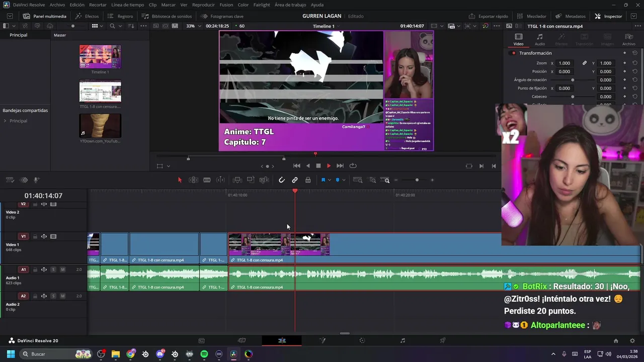Screen dimensions: 644x362
Task: Open the Mezclador mixer panel
Action: tap(532, 16)
